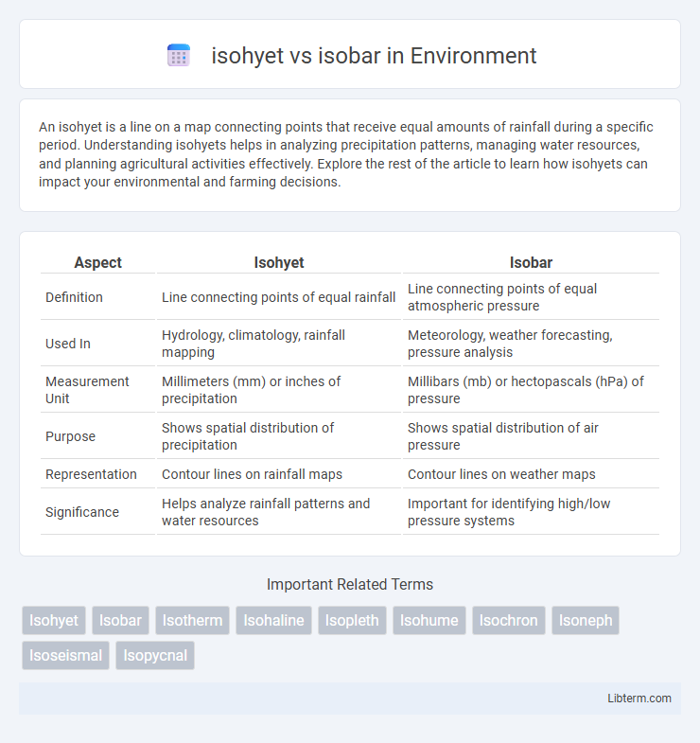Click the Isoneph tag
This screenshot has height=743, width=700.
tap(586, 620)
